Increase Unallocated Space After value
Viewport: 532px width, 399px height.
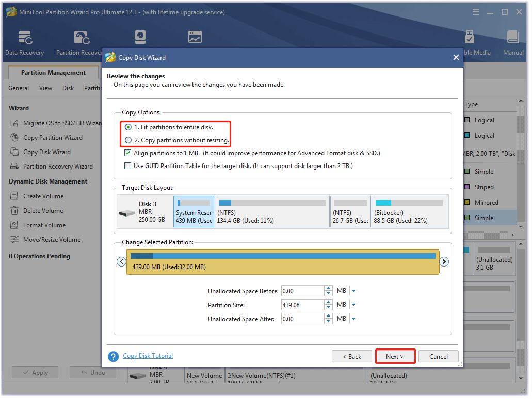[328, 317]
